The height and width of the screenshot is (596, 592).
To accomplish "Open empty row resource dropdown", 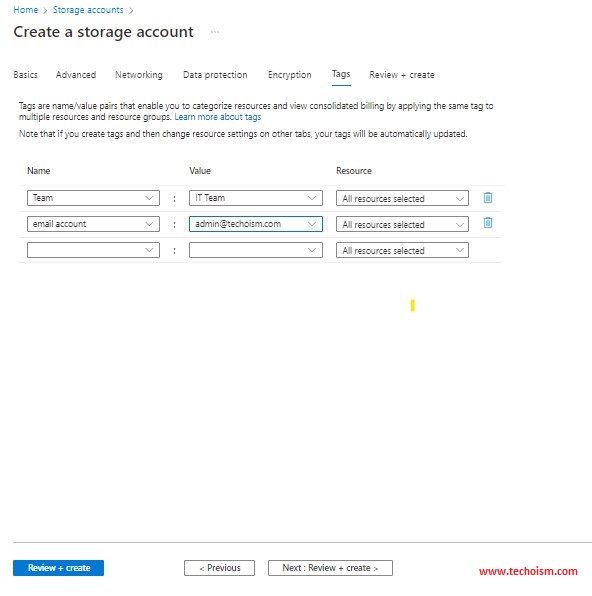I will tap(402, 250).
